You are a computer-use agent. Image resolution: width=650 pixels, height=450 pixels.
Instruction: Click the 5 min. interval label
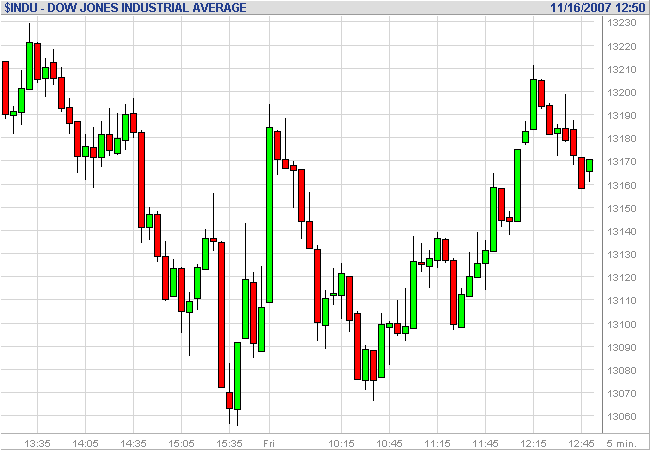621,443
